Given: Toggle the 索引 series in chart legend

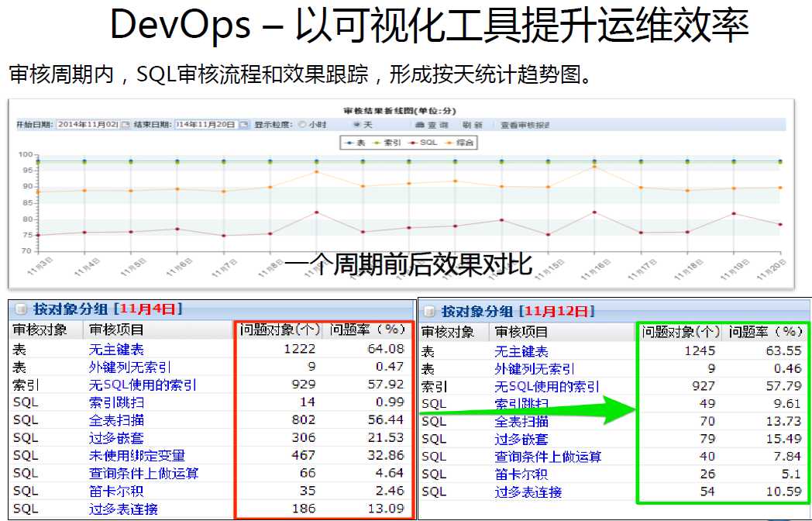Looking at the screenshot, I should coord(387,143).
